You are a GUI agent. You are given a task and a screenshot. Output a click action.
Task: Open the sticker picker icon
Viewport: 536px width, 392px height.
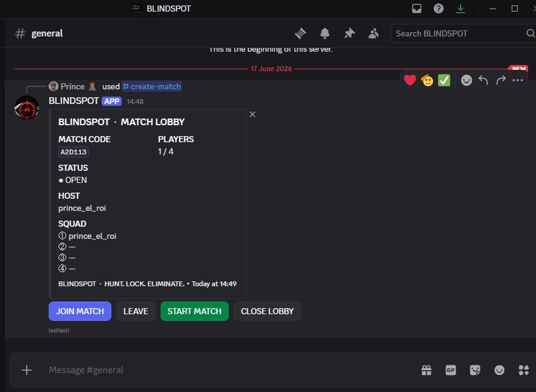pyautogui.click(x=475, y=370)
